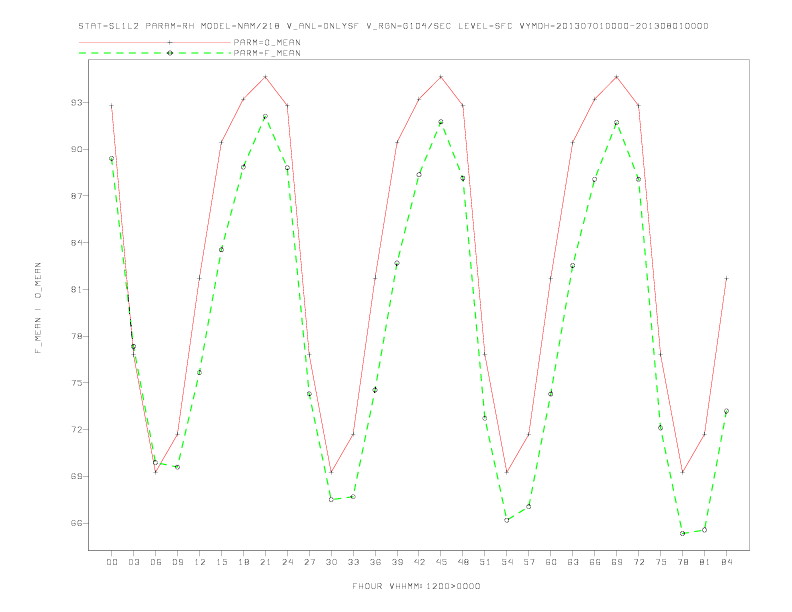Click x-axis tick label 48
The height and width of the screenshot is (612, 792).
[463, 562]
